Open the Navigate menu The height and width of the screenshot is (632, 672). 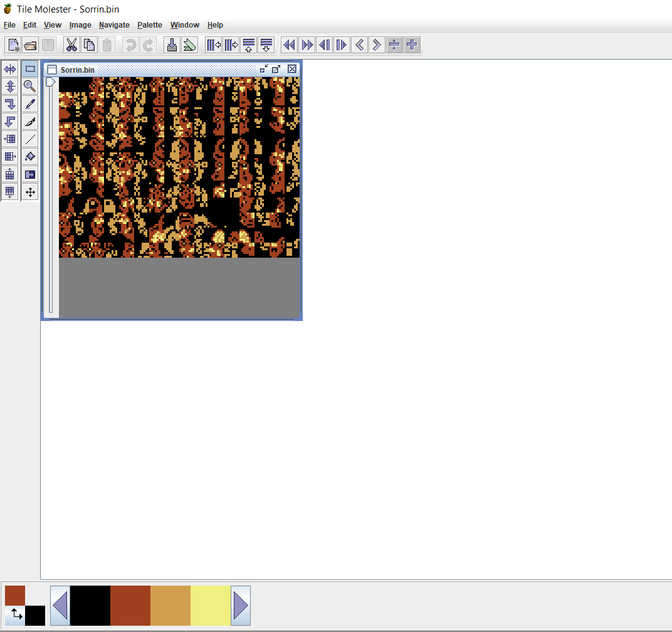click(114, 25)
